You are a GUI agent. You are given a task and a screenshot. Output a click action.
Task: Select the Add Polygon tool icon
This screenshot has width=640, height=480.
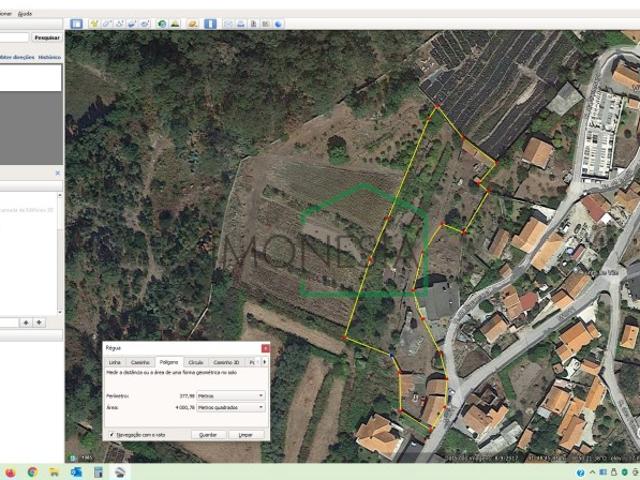tap(107, 23)
